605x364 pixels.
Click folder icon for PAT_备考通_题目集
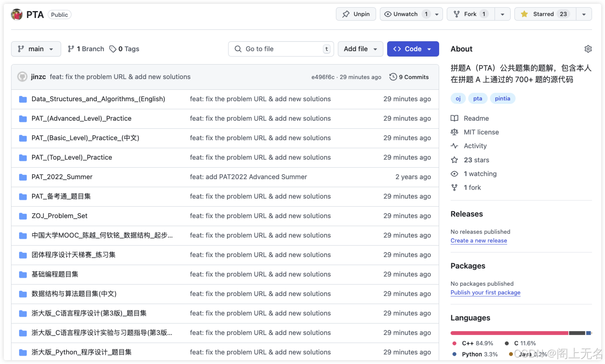point(23,197)
